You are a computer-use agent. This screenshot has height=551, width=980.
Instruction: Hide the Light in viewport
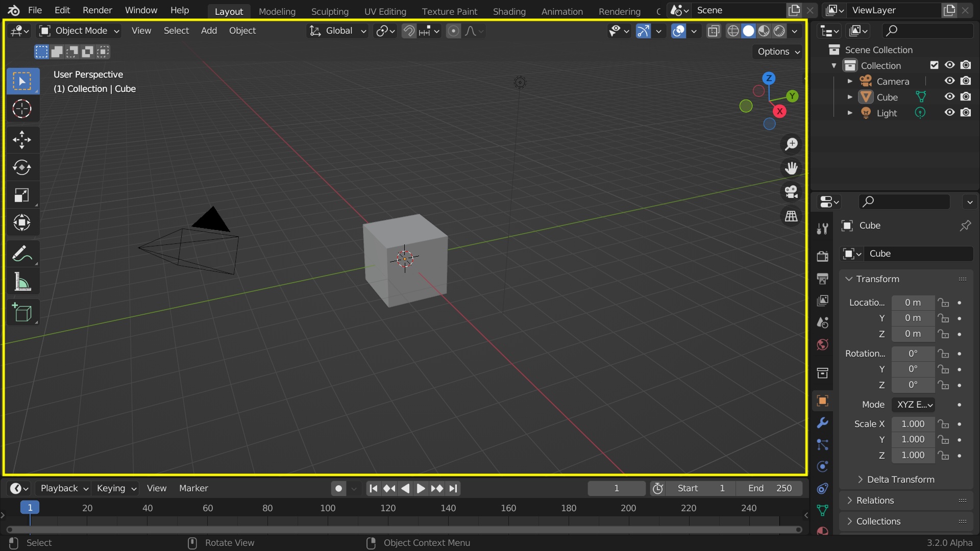pyautogui.click(x=949, y=112)
